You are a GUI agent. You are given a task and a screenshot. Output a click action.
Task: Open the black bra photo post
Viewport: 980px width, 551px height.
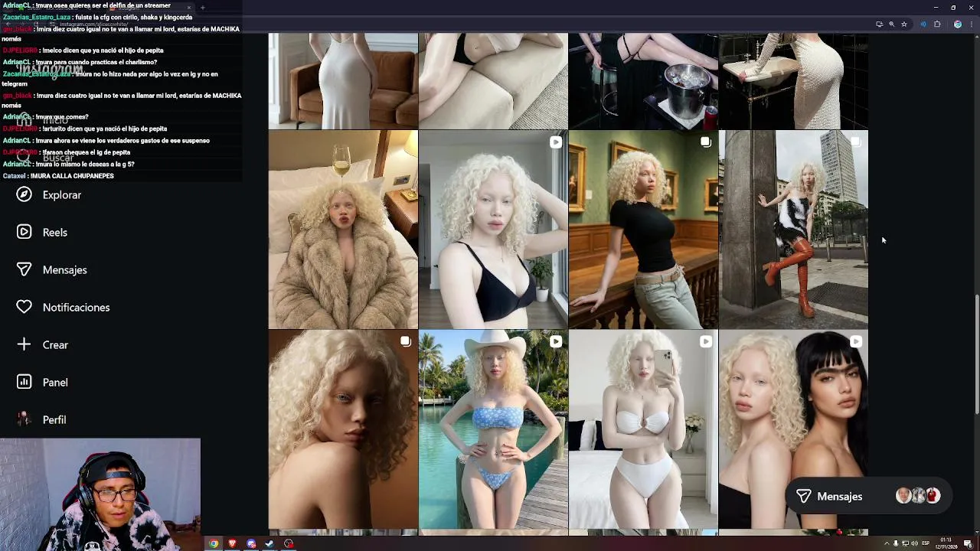point(493,230)
